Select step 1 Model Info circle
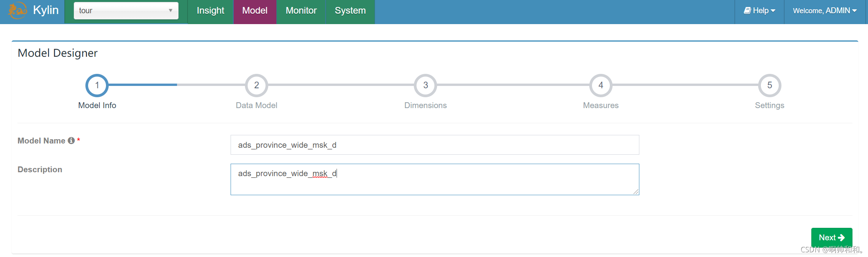Viewport: 868px width, 257px height. (x=97, y=85)
